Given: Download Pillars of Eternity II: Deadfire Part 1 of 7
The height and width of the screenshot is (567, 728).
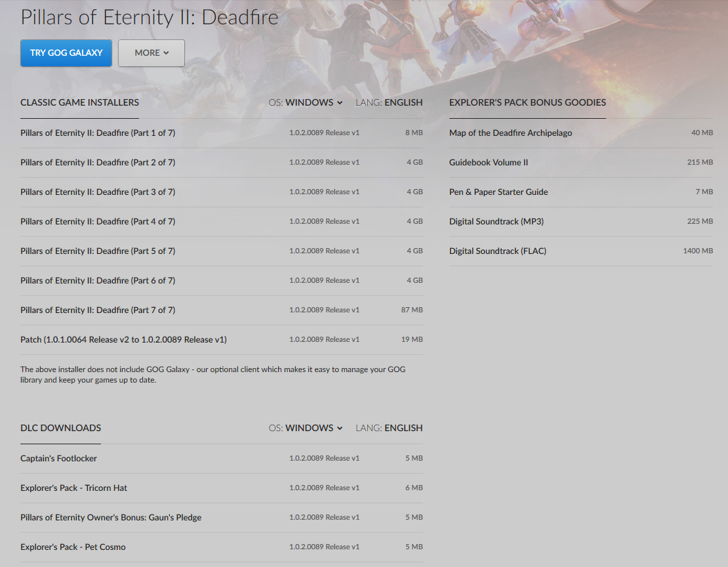Looking at the screenshot, I should [222, 133].
